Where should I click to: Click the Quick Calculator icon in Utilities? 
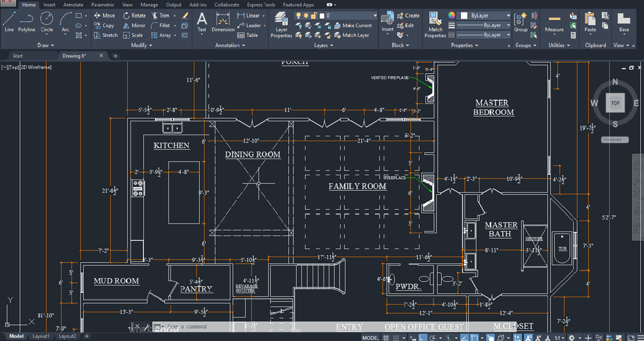coord(573,35)
